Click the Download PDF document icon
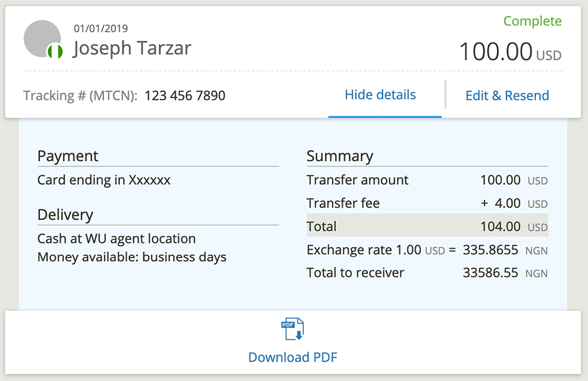Screen dimensions: 588x381 point(292,329)
